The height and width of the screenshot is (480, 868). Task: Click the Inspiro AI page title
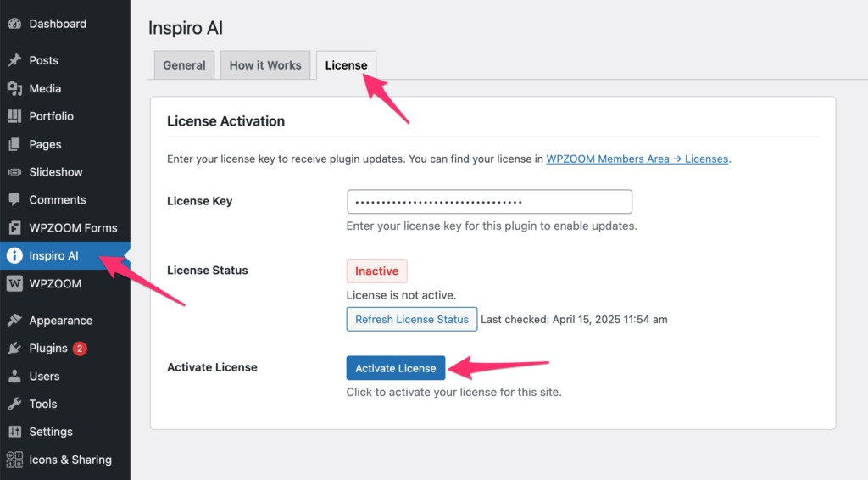coord(186,28)
